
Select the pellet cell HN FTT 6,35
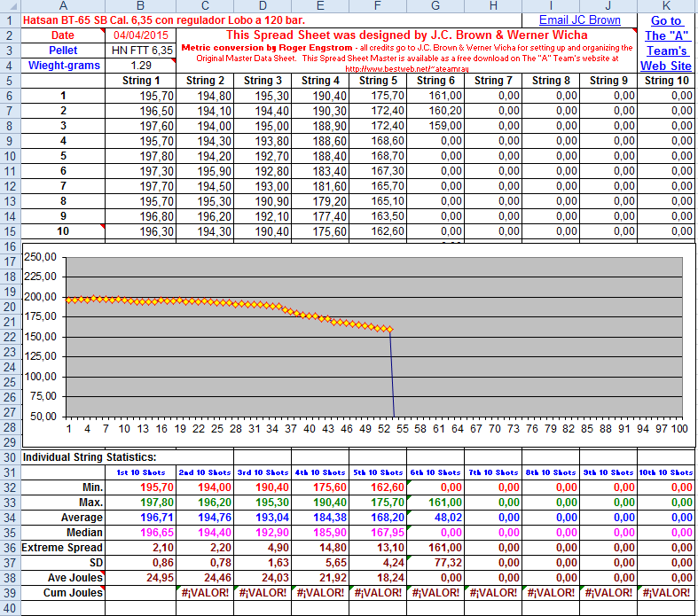143,50
